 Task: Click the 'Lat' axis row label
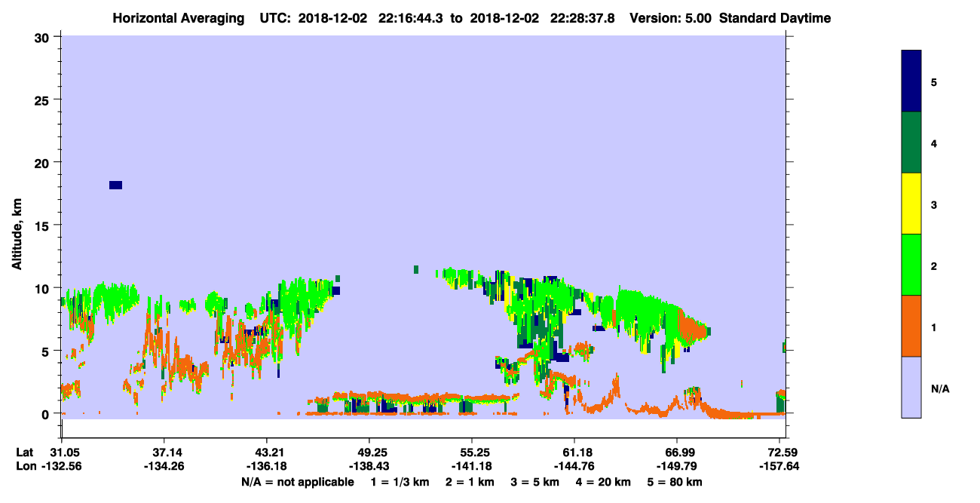25,452
